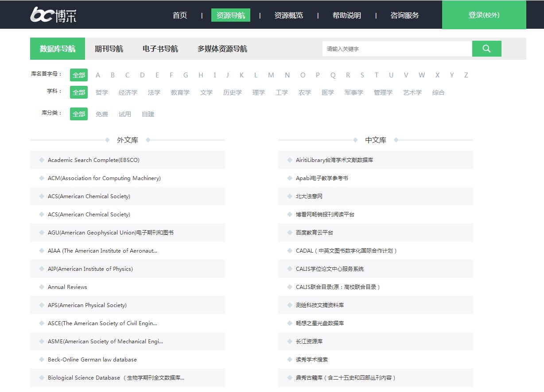Open Academic Search Complete(EBSCO) database
The height and width of the screenshot is (392, 544).
click(93, 160)
